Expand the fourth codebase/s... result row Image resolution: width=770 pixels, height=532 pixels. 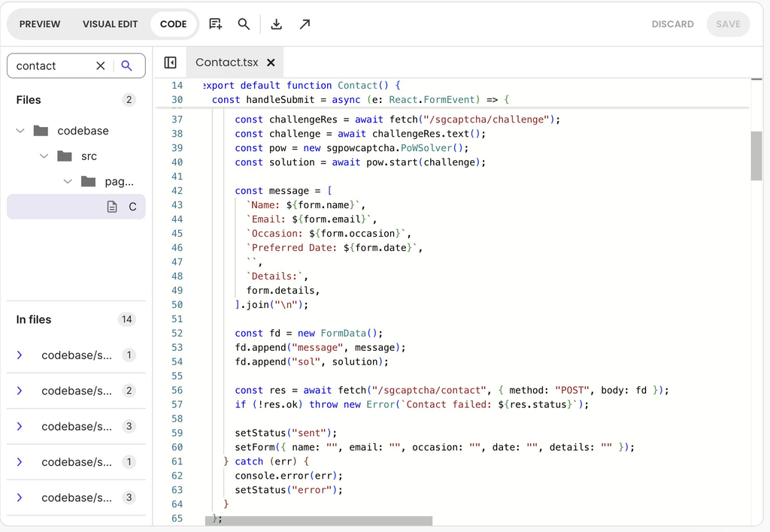click(20, 462)
